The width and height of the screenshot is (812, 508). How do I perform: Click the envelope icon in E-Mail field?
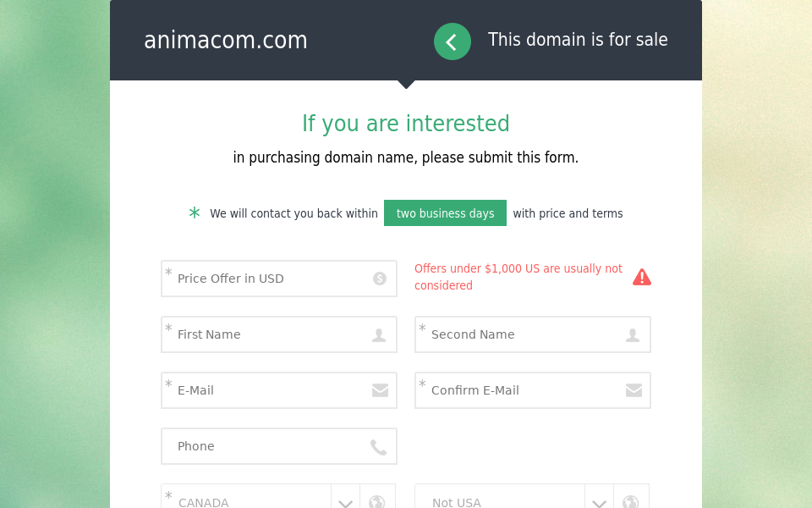click(x=380, y=390)
